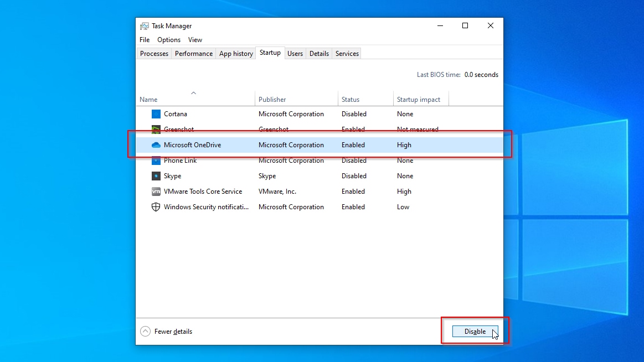Sort by Publisher column header

coord(272,100)
